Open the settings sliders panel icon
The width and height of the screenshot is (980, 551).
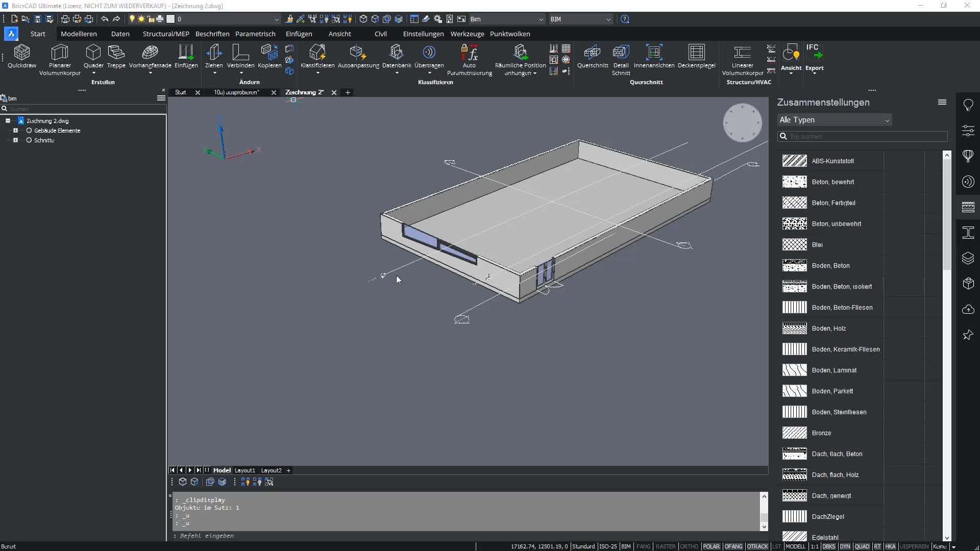coord(968,130)
